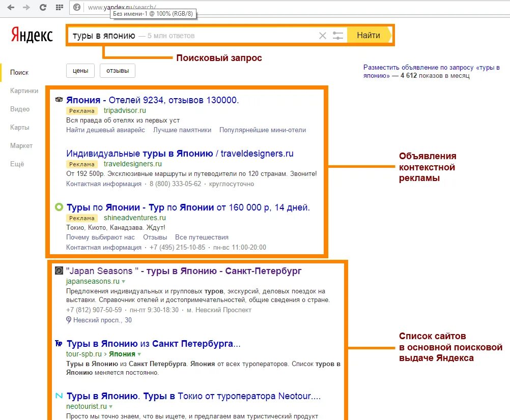The height and width of the screenshot is (420, 510).
Task: Switch to the Карты tab
Action: click(x=19, y=127)
